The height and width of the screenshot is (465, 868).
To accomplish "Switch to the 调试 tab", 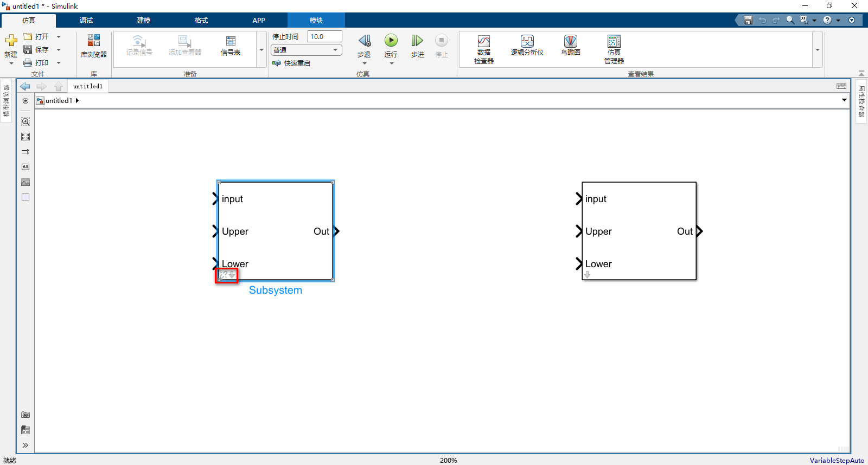I will (x=86, y=21).
